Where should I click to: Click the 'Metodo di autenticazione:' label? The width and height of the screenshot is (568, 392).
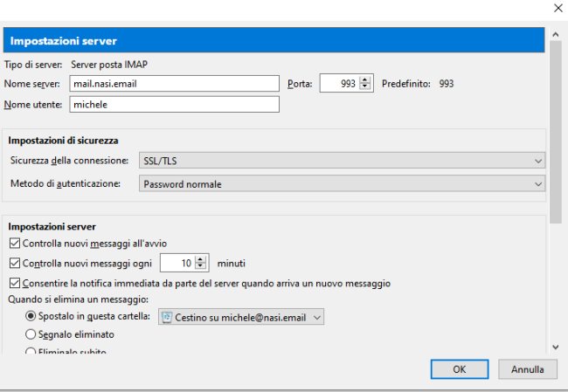(66, 183)
